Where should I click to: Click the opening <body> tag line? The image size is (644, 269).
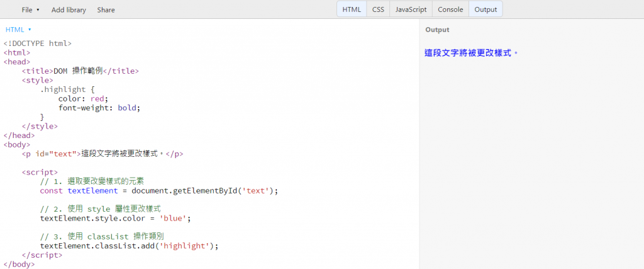coord(17,145)
